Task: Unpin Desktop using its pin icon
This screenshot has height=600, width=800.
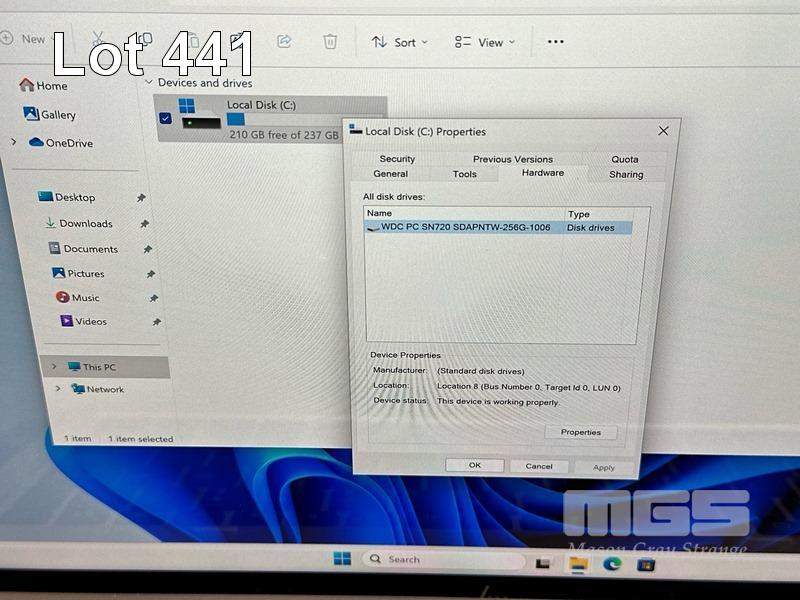Action: (141, 198)
